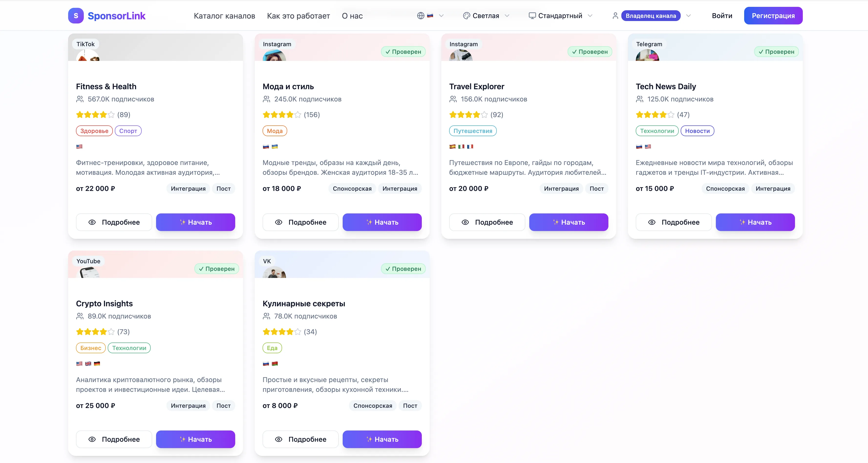This screenshot has height=463, width=868.
Task: Click the Войти login link
Action: (722, 16)
